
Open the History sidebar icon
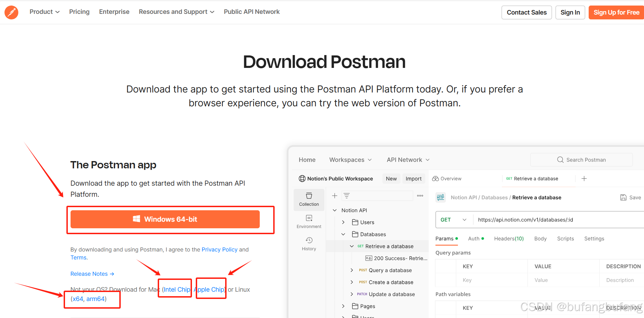[x=309, y=244]
